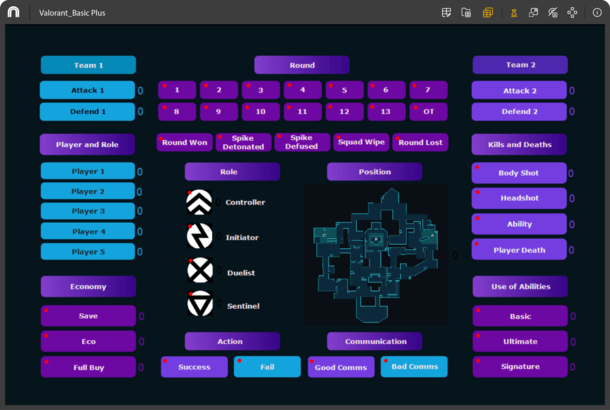Click the Nacsport logo in title bar
Image resolution: width=610 pixels, height=410 pixels.
pos(14,12)
